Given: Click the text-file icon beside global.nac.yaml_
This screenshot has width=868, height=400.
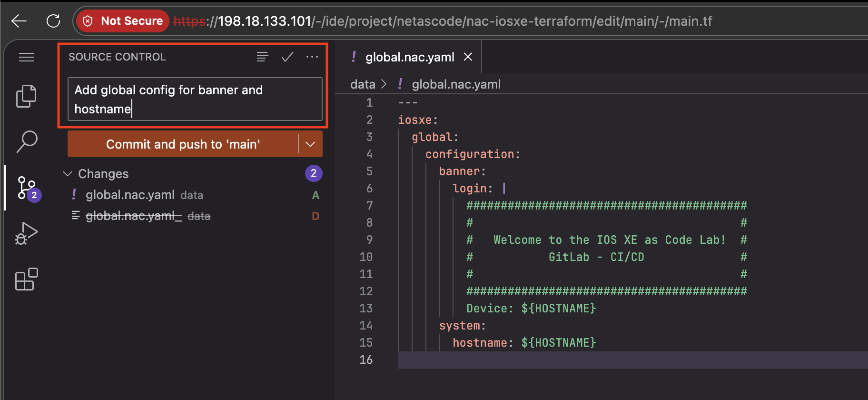Looking at the screenshot, I should click(75, 216).
